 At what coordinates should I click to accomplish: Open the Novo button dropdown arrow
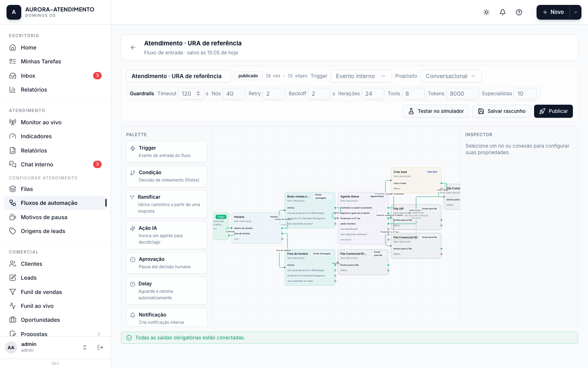(576, 12)
